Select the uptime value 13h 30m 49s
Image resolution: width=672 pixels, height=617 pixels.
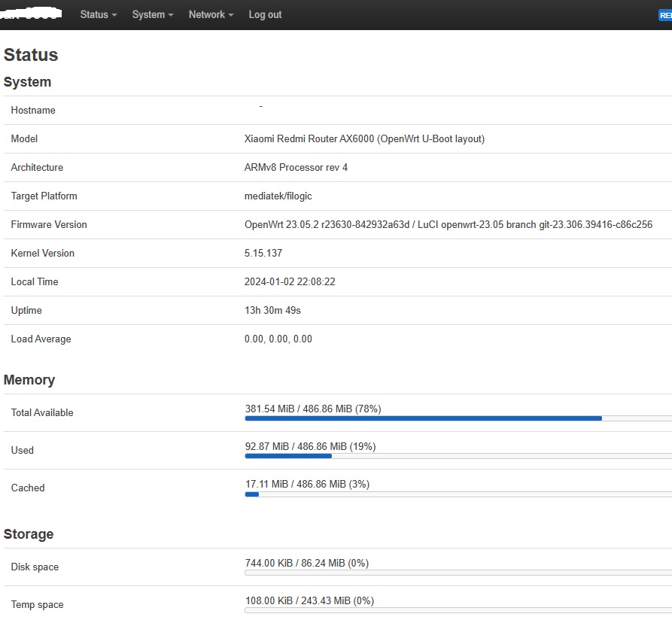(272, 310)
